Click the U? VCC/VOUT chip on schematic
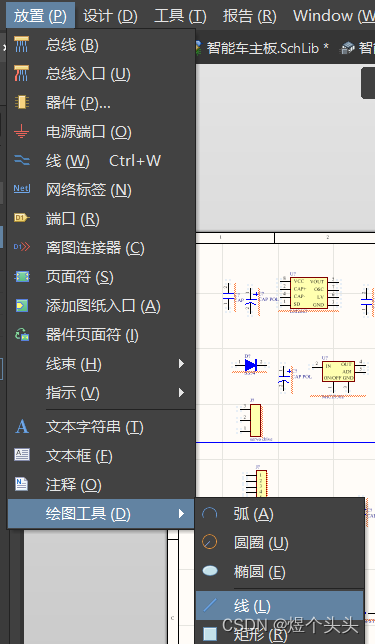Viewport: 375px width, 644px height. pyautogui.click(x=309, y=292)
